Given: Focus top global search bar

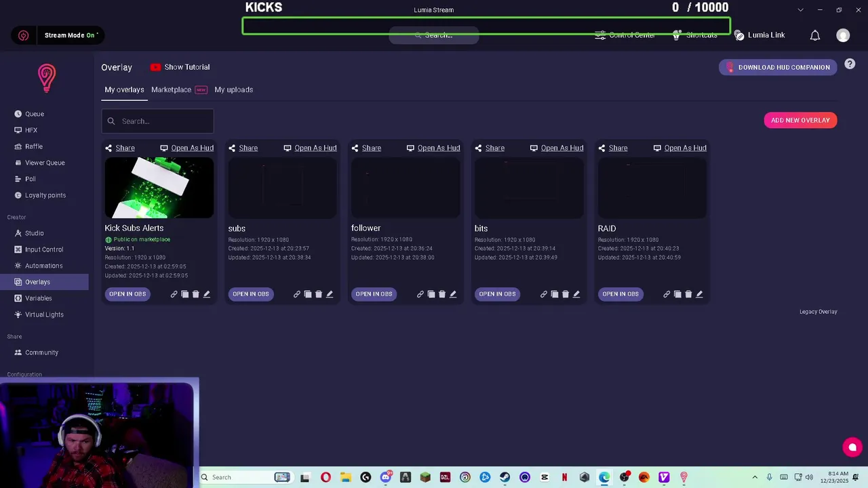Looking at the screenshot, I should click(434, 35).
